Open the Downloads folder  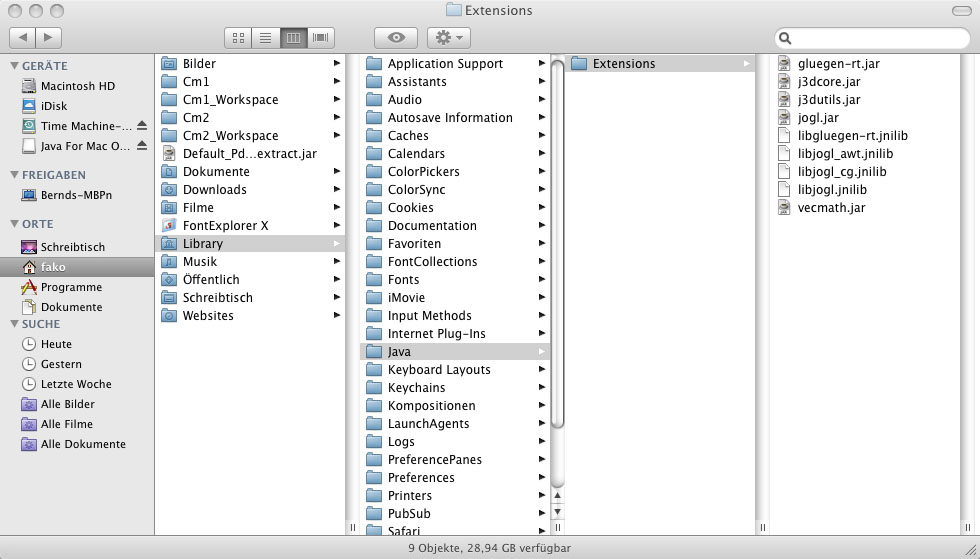250,189
